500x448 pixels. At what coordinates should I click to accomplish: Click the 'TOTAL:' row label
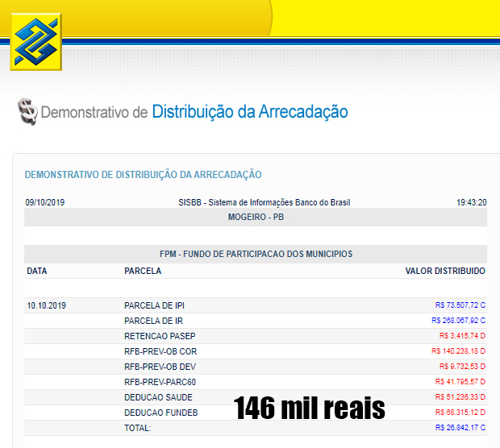137,428
